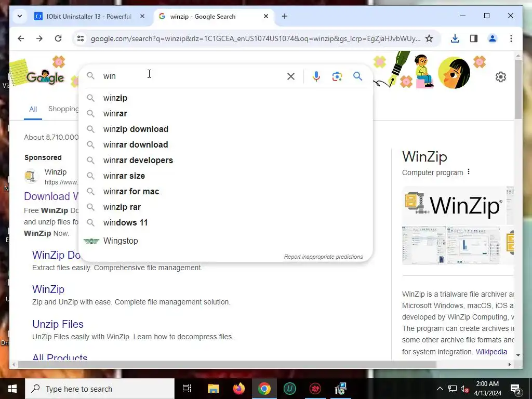The width and height of the screenshot is (532, 399).
Task: Open Google quick settings gear
Action: (501, 77)
